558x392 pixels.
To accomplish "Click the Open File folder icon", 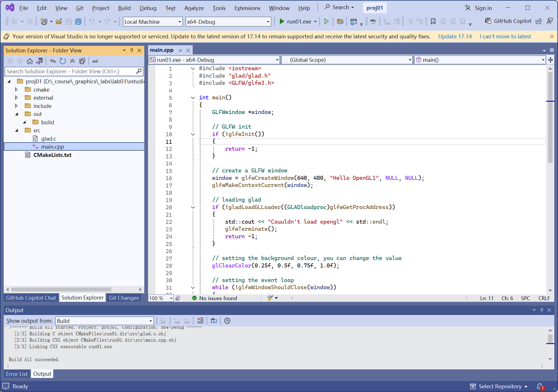I will pyautogui.click(x=59, y=21).
